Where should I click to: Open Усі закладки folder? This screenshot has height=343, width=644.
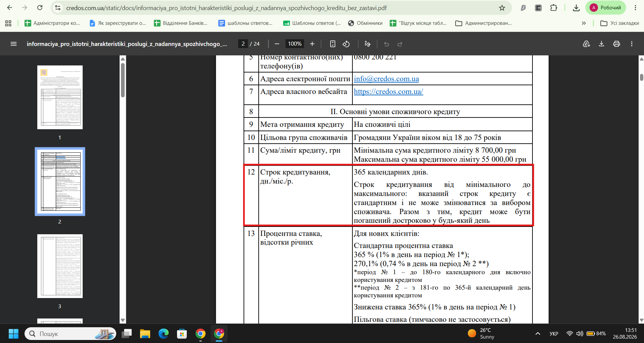(619, 23)
